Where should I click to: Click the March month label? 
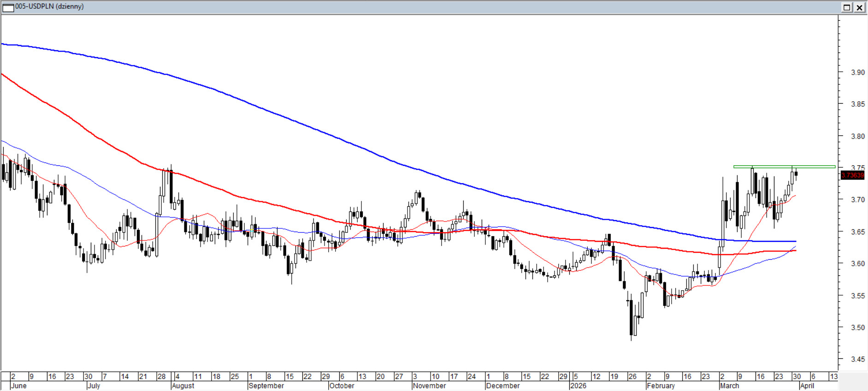click(x=729, y=386)
